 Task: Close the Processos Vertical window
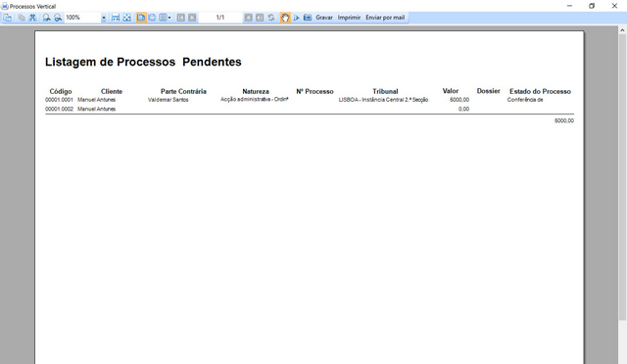[x=614, y=6]
